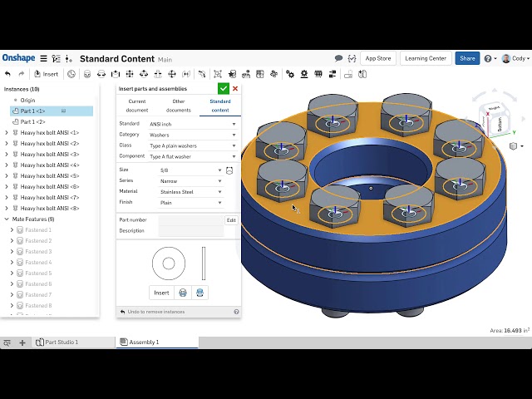Open the Component dropdown showing Type A flat washer
The height and width of the screenshot is (399, 532).
click(192, 157)
